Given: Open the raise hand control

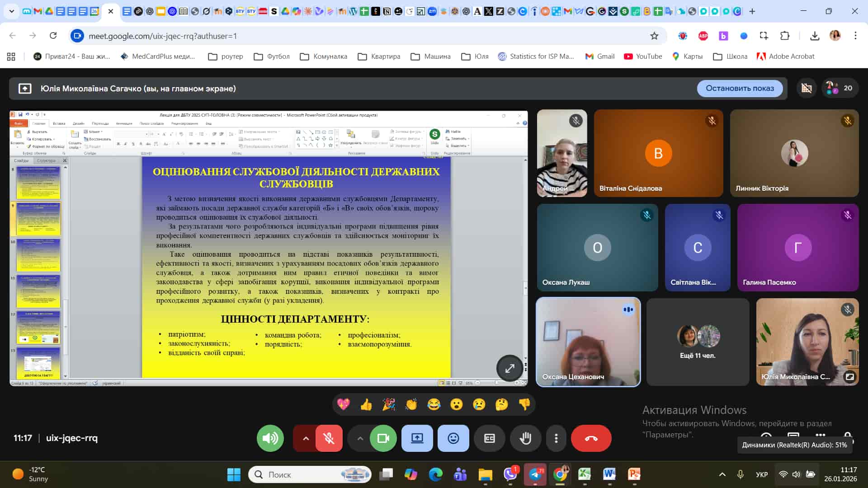Looking at the screenshot, I should pyautogui.click(x=525, y=438).
